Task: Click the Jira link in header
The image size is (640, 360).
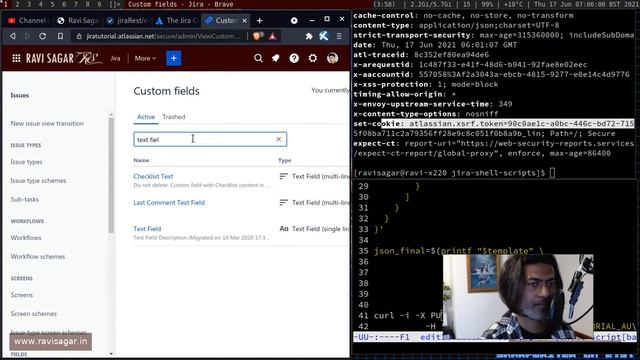Action: [x=116, y=58]
